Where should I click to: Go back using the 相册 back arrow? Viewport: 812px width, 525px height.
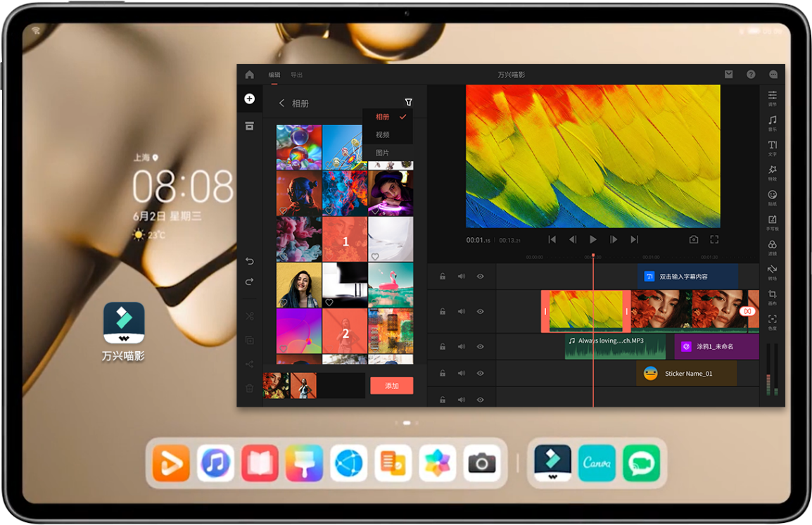[281, 103]
